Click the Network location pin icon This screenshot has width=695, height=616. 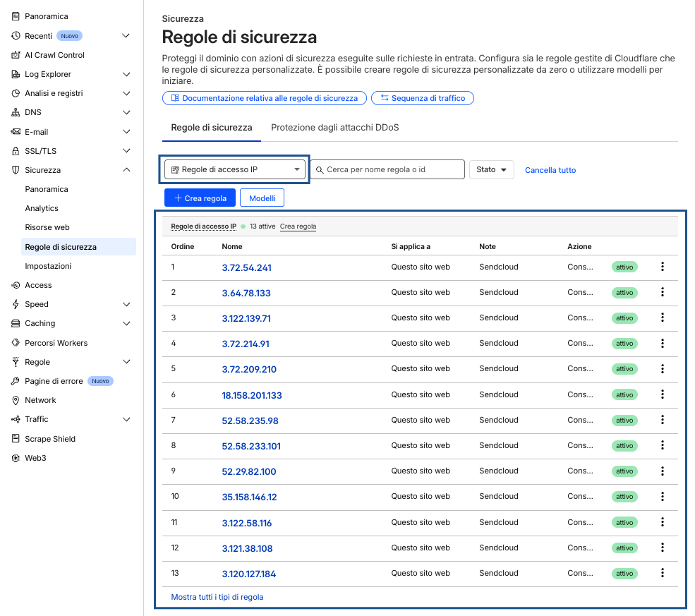click(16, 400)
